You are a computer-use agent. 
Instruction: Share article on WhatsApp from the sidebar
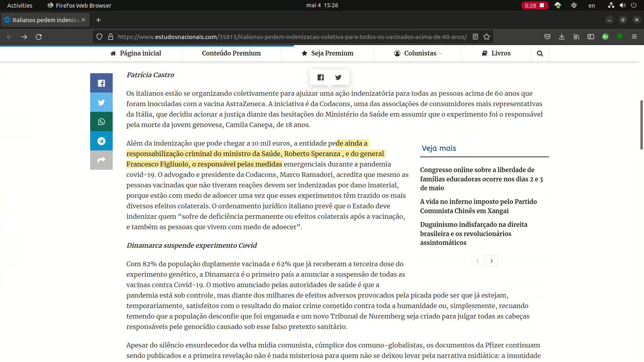(101, 122)
